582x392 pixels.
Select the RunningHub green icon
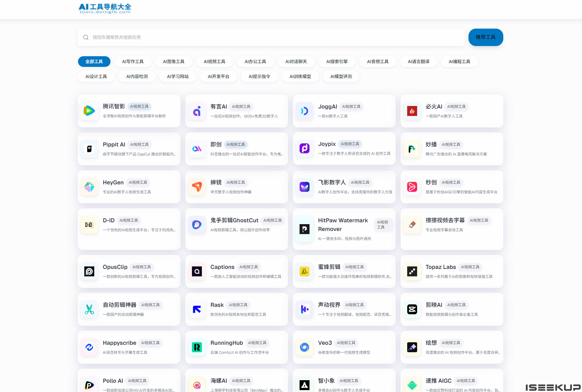(197, 347)
